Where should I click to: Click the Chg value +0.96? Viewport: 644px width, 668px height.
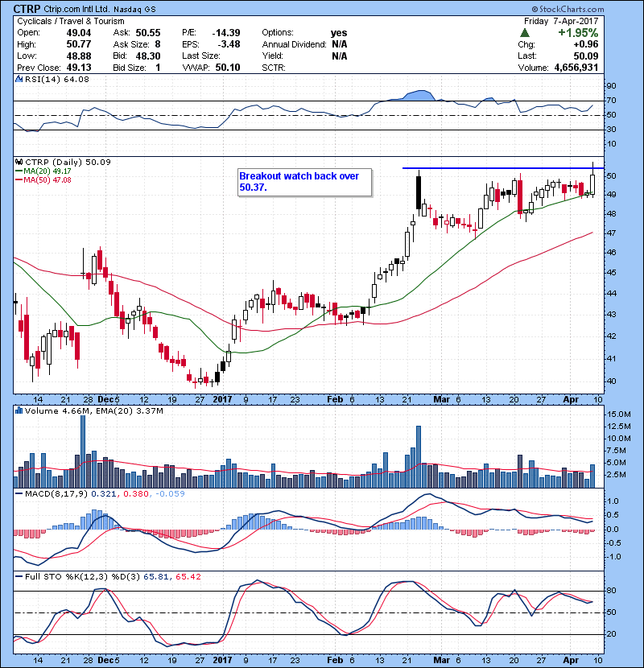coord(585,44)
